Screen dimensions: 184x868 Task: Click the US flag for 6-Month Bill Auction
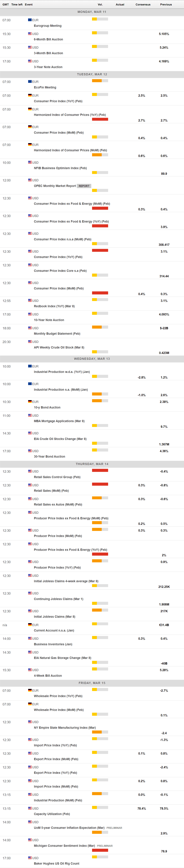click(30, 34)
